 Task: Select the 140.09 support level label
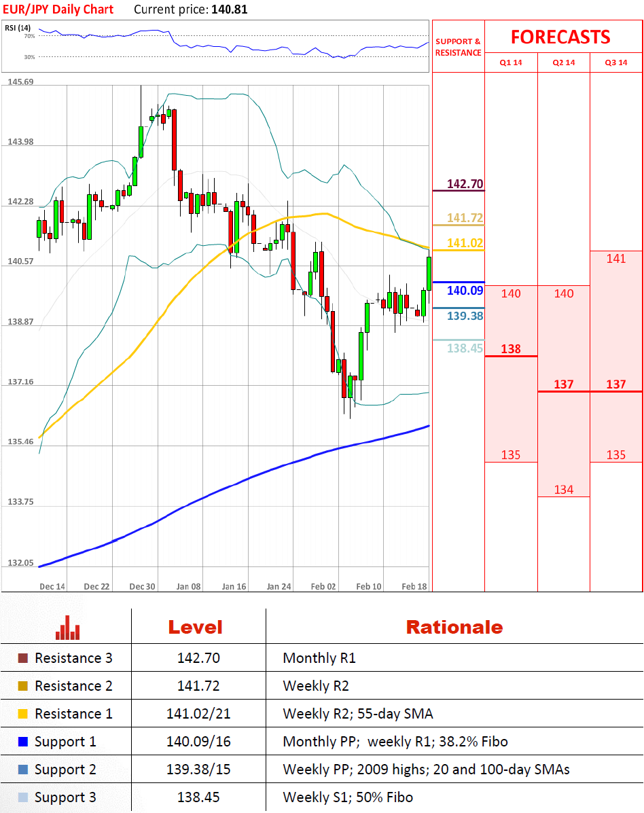coord(465,291)
